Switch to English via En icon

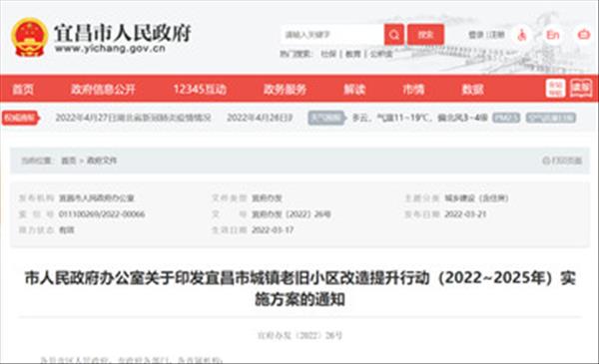553,35
